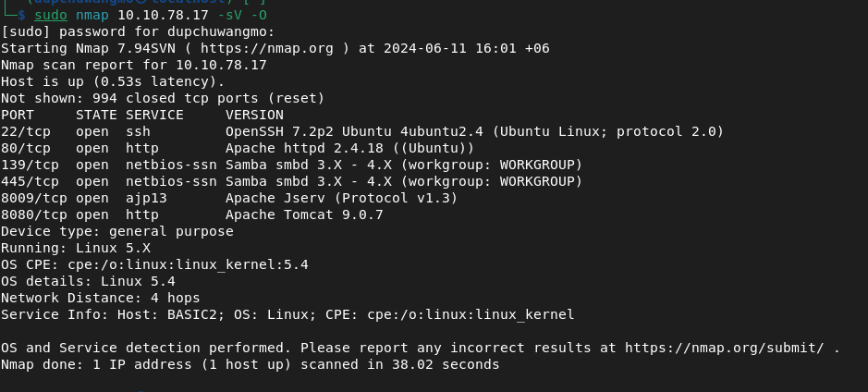Click the Apache Tomcat 9.0.7 version text
Screen dimensions: 868x392
pos(304,214)
